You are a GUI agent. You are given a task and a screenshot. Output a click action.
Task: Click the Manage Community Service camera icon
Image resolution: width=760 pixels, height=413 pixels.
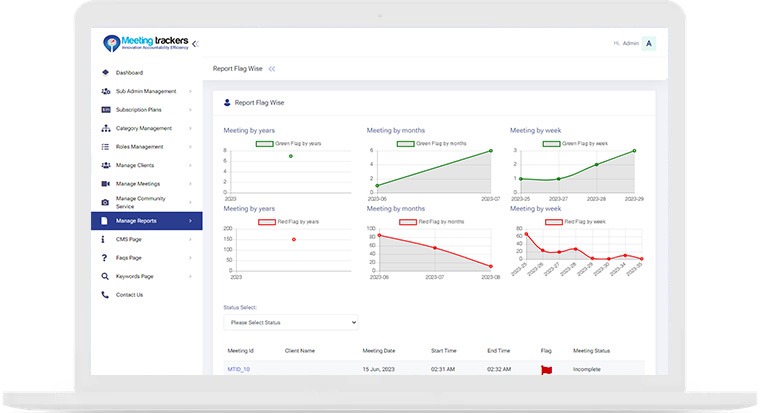[105, 203]
